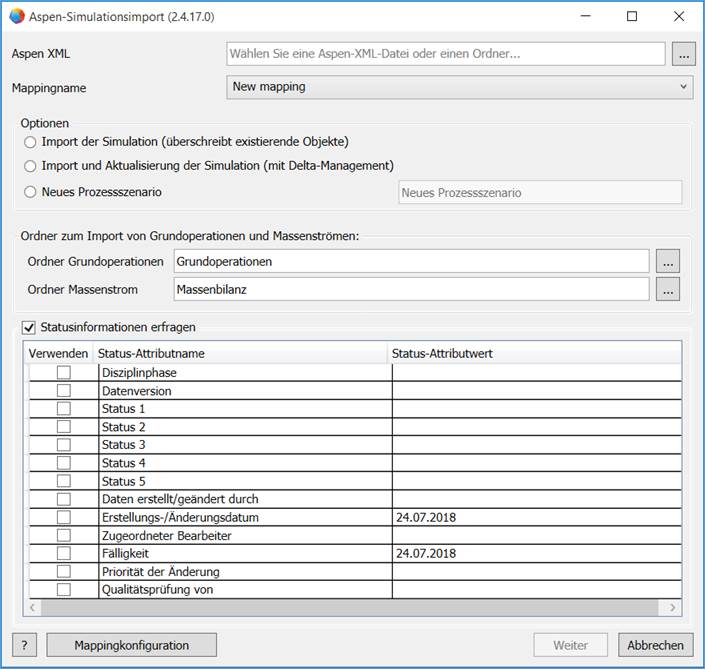The image size is (705, 669).
Task: Click the Weiter button
Action: (571, 645)
